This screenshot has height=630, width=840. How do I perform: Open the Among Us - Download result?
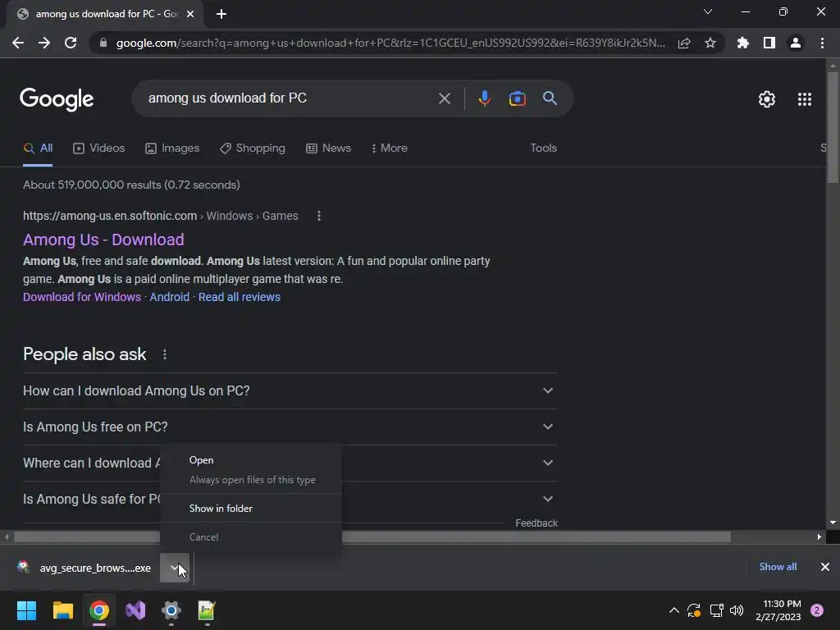103,240
